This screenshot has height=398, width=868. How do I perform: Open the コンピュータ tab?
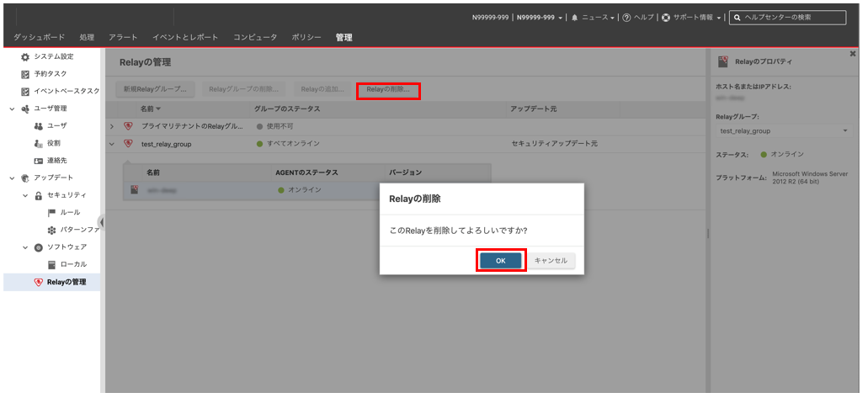tap(255, 37)
